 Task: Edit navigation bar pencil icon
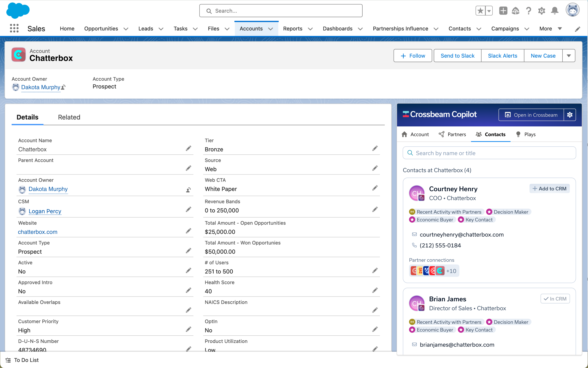pos(578,29)
